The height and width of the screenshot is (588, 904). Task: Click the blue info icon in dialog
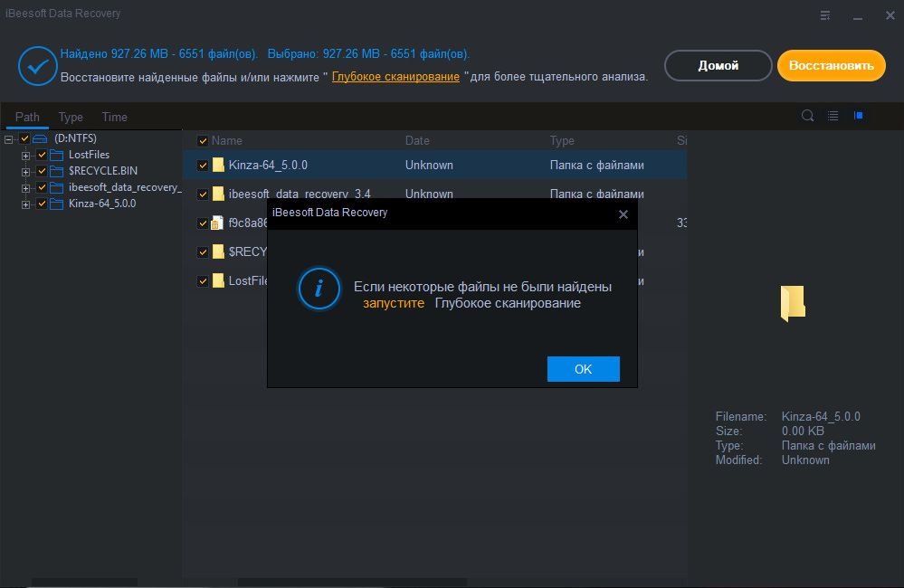coord(319,289)
